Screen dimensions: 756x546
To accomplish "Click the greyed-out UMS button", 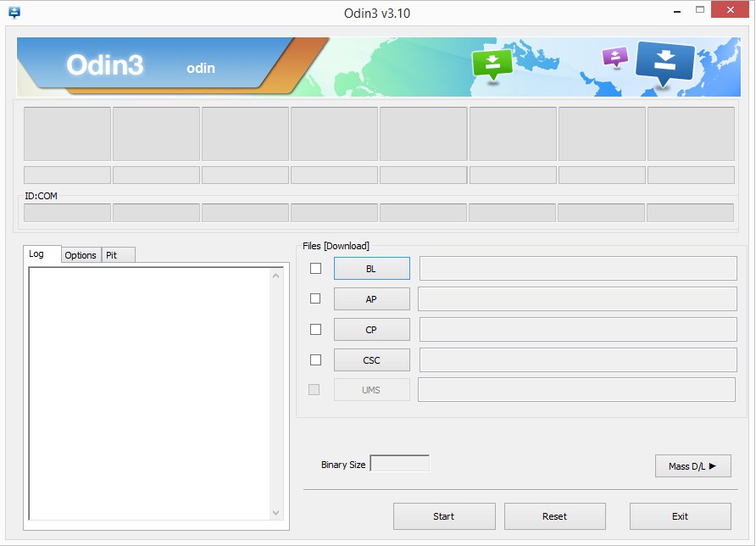I will 372,390.
